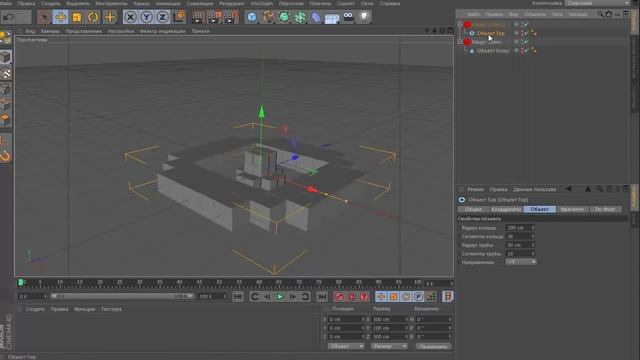The image size is (640, 360).
Task: Toggle the Z axis lock
Action: coord(162,17)
